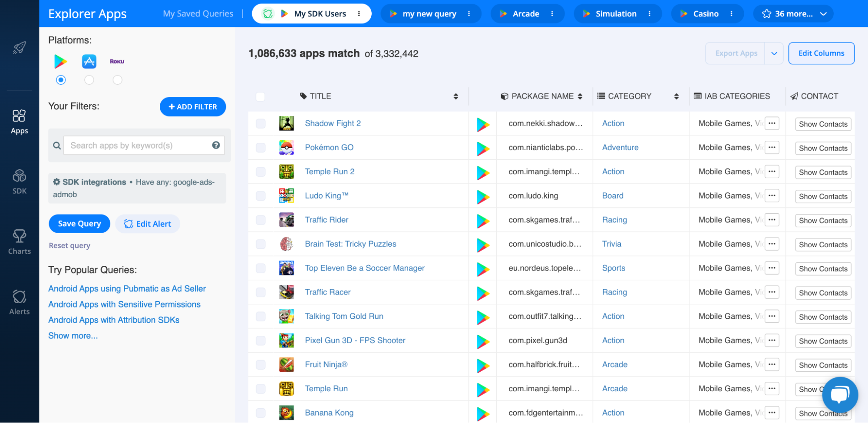Open the Alerts section in the sidebar
The image size is (868, 423).
(x=20, y=302)
